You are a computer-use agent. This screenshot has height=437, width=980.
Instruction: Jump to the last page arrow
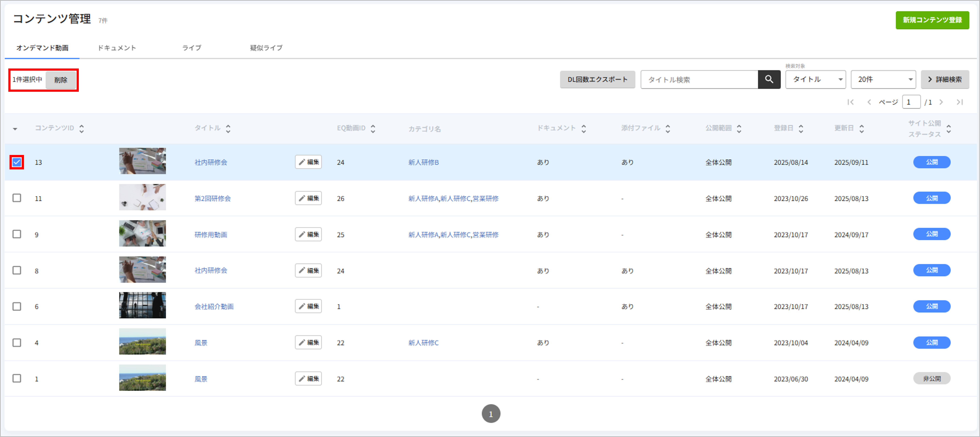(x=959, y=102)
